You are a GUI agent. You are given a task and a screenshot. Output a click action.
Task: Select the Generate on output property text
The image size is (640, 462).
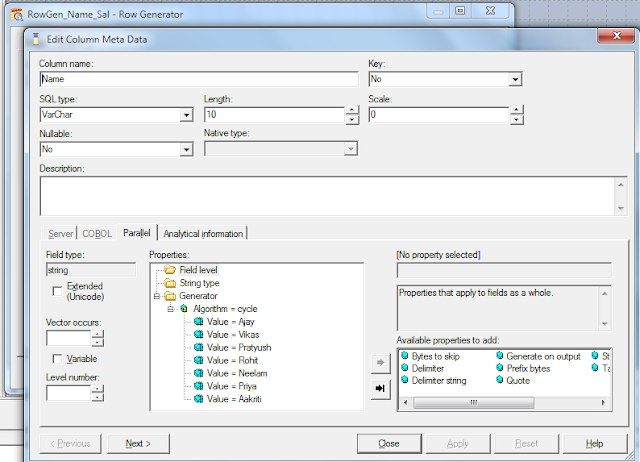[x=543, y=356]
